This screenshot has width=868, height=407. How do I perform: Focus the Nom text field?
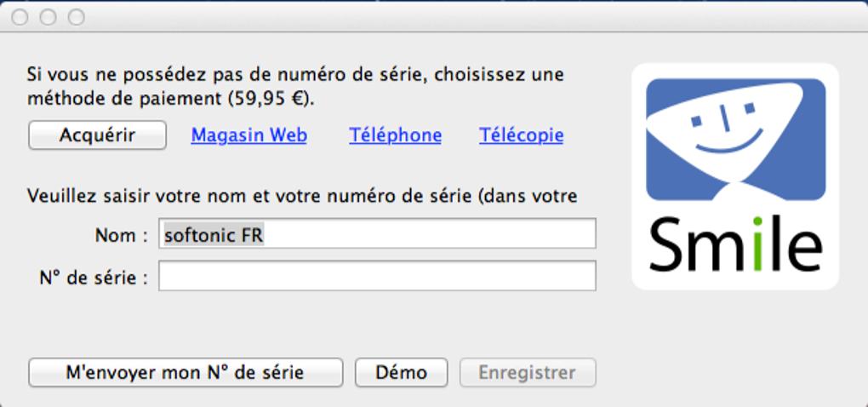coord(377,234)
